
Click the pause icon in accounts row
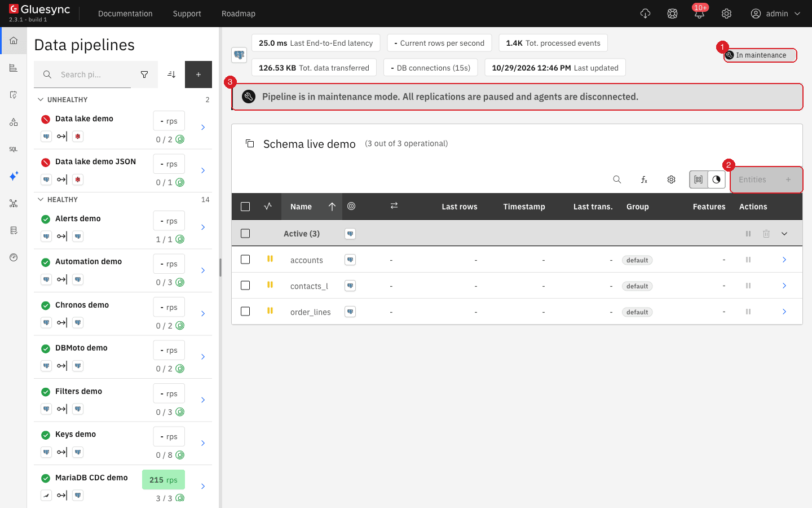pos(748,260)
